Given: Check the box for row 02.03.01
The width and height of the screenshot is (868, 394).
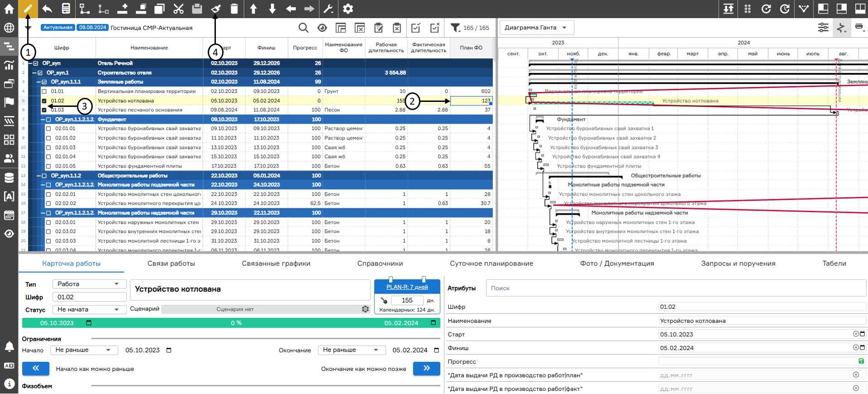Looking at the screenshot, I should (48, 222).
